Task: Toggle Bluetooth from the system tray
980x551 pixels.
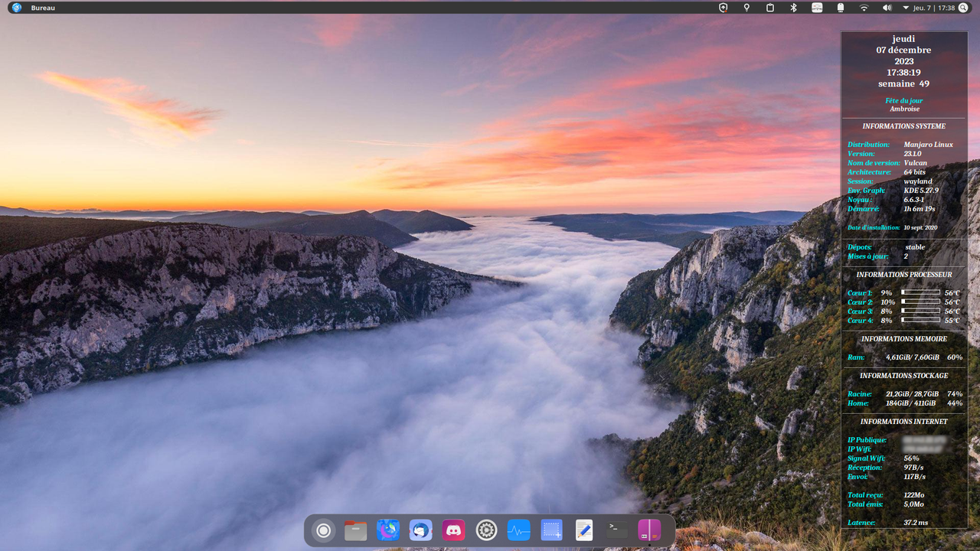Action: [x=794, y=8]
